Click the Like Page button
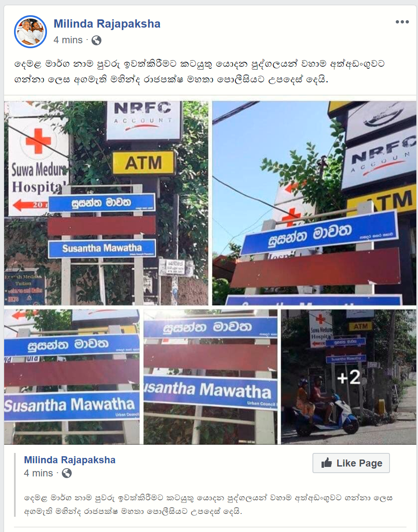418x532 pixels. coord(351,463)
